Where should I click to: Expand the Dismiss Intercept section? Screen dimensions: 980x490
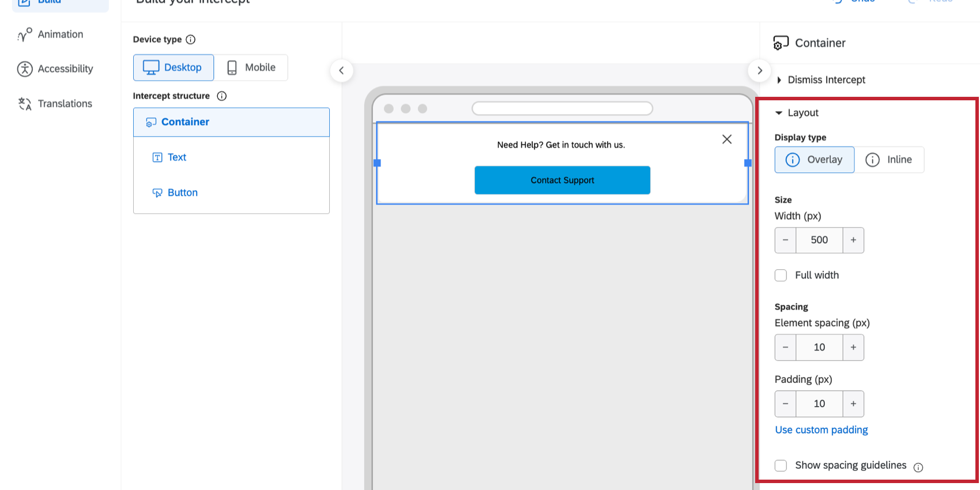pyautogui.click(x=821, y=80)
